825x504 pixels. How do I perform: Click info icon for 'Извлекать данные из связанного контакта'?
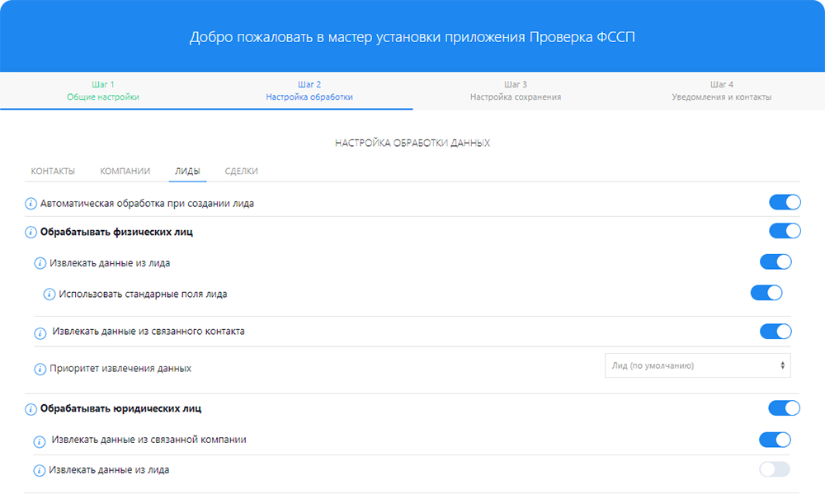(x=40, y=332)
